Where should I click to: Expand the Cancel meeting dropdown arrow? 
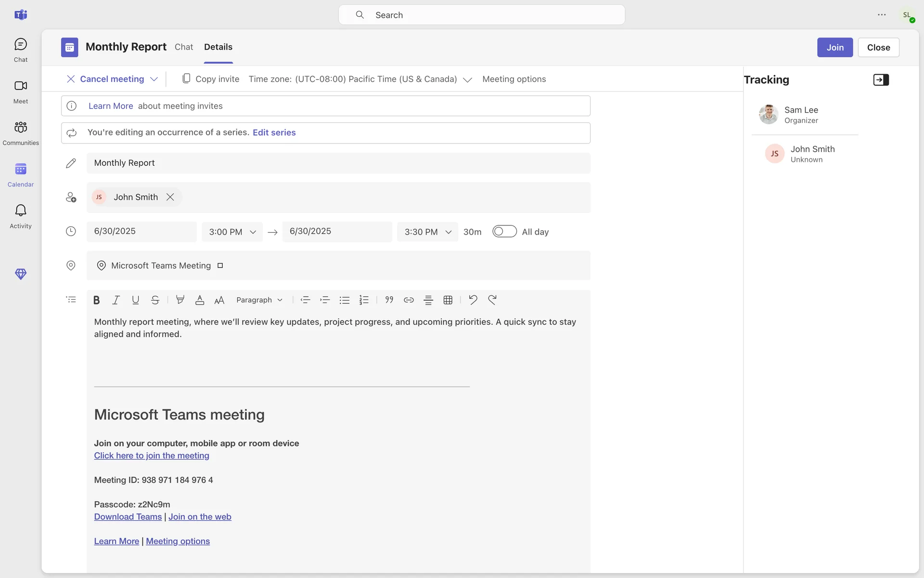point(154,79)
